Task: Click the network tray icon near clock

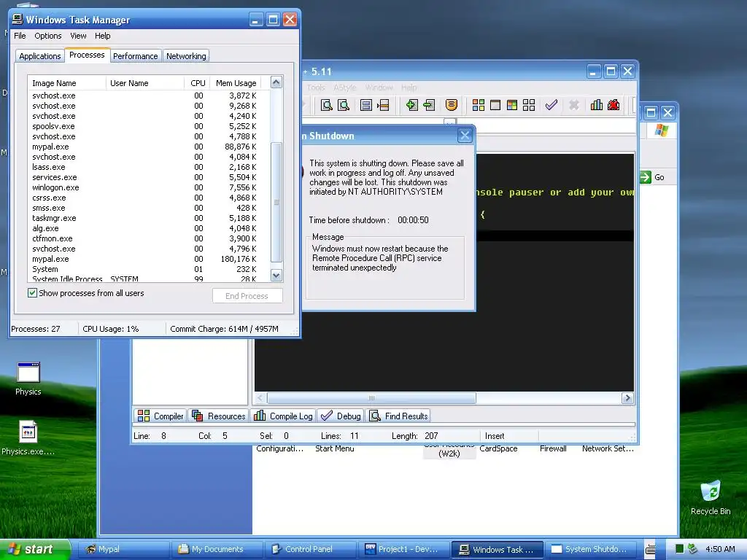Action: [x=693, y=549]
